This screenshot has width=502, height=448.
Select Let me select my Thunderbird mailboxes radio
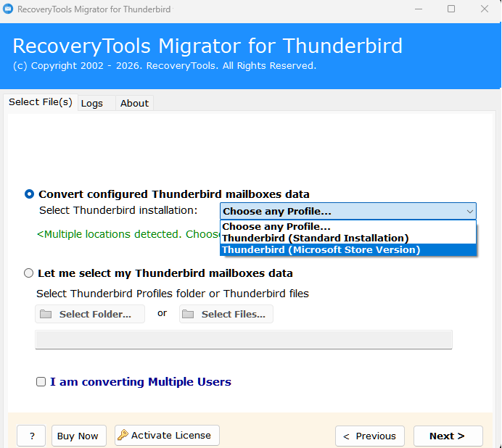[x=28, y=273]
